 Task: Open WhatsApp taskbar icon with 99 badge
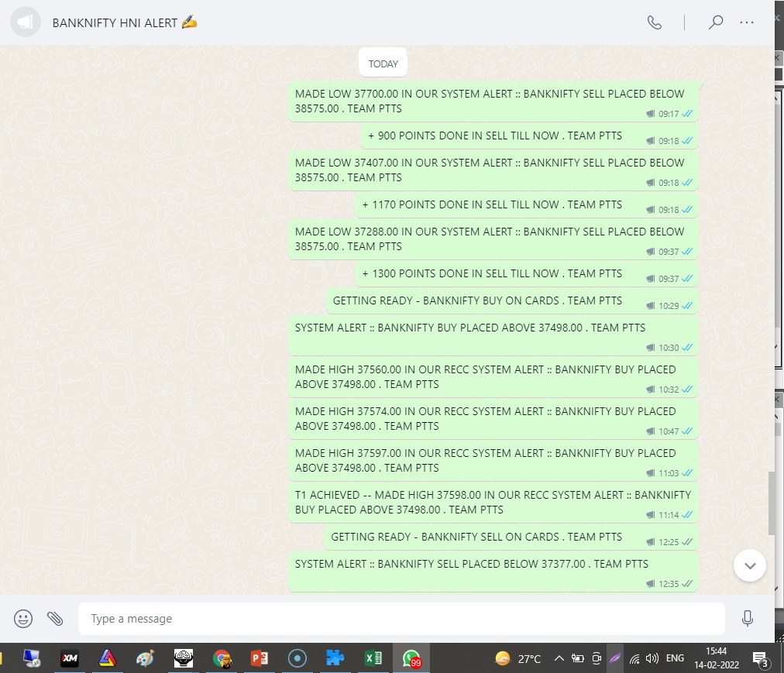click(x=411, y=658)
